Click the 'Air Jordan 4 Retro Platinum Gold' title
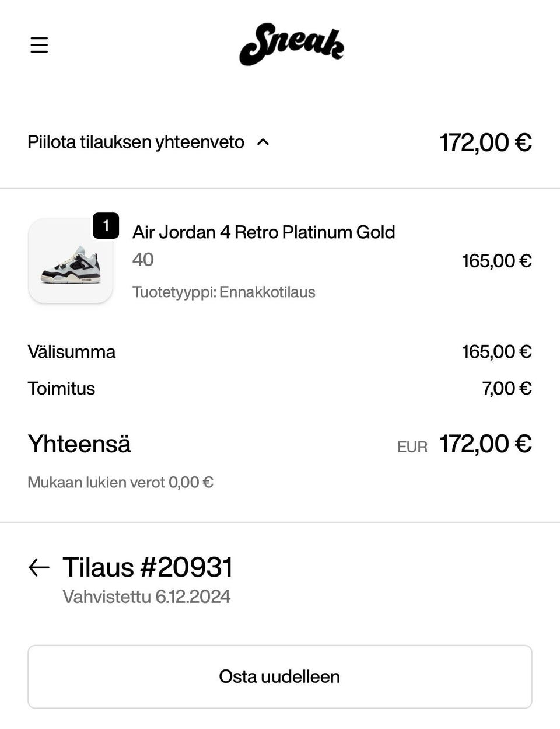 [x=264, y=232]
